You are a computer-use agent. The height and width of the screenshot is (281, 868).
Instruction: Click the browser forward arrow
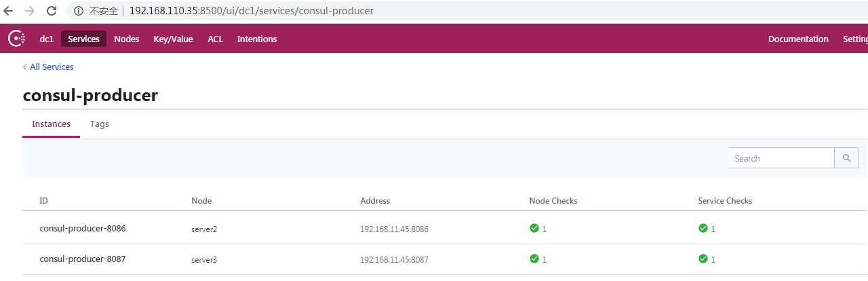coord(30,11)
